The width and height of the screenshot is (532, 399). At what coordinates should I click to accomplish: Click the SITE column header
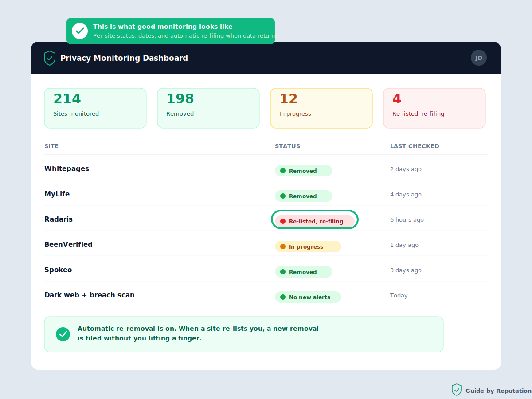point(51,146)
